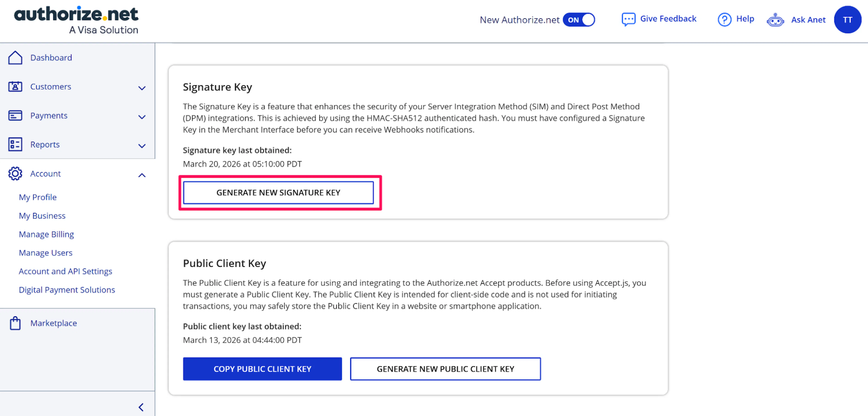Click the Account gear icon
This screenshot has height=416, width=868.
pos(15,174)
